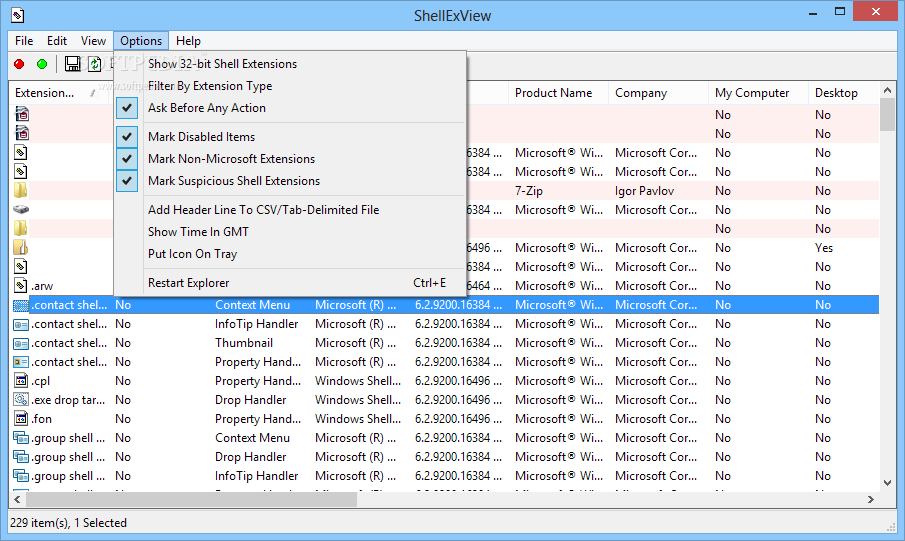The width and height of the screenshot is (905, 541).
Task: Sort by Desktop column header
Action: (x=843, y=93)
